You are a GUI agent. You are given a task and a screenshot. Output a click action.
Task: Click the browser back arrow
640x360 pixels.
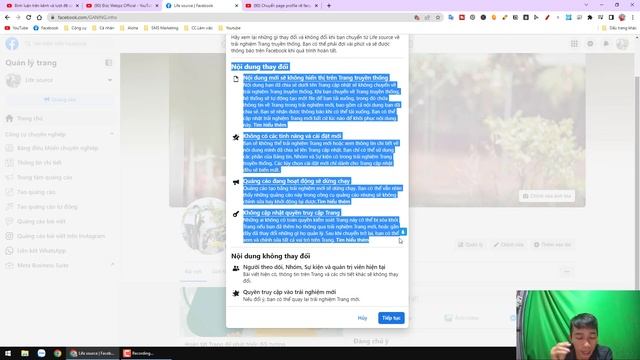[7, 18]
